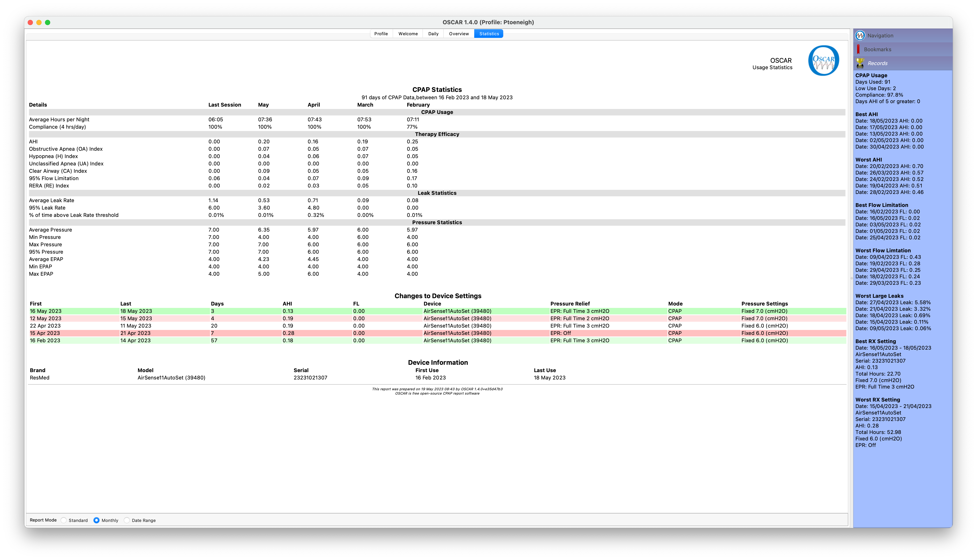Select the Monthly report mode
Viewport: 977px width, 560px height.
coord(96,520)
